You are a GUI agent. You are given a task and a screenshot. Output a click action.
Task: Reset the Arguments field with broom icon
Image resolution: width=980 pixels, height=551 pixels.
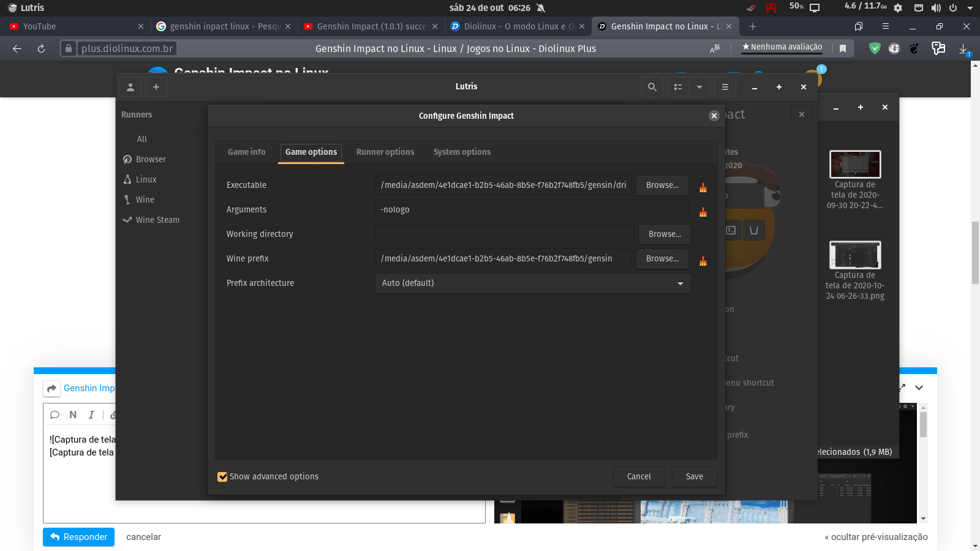[x=703, y=212]
